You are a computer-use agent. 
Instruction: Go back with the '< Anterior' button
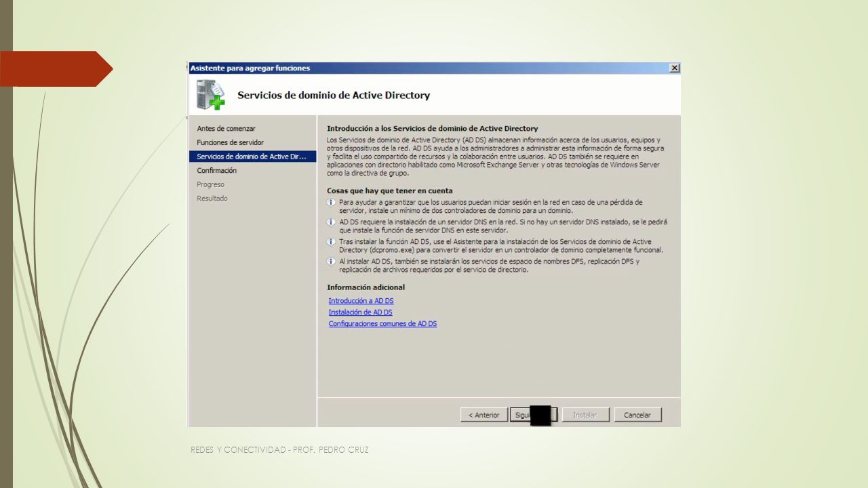pyautogui.click(x=484, y=415)
